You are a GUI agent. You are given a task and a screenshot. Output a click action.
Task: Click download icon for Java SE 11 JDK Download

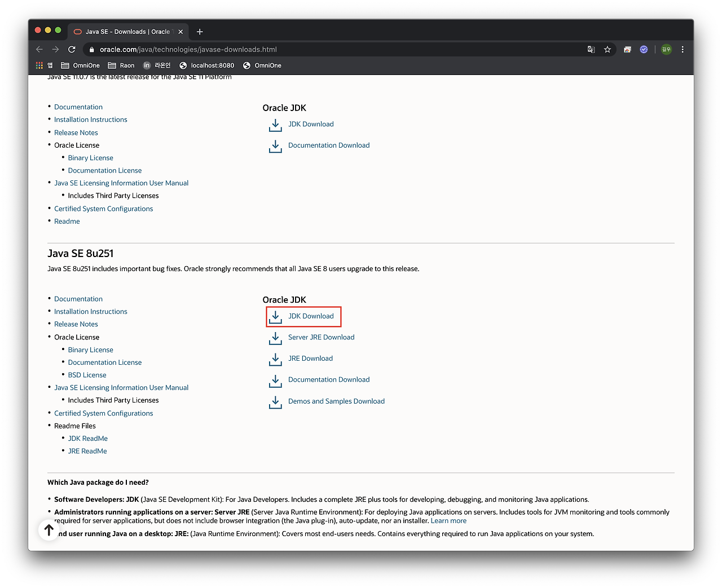275,125
